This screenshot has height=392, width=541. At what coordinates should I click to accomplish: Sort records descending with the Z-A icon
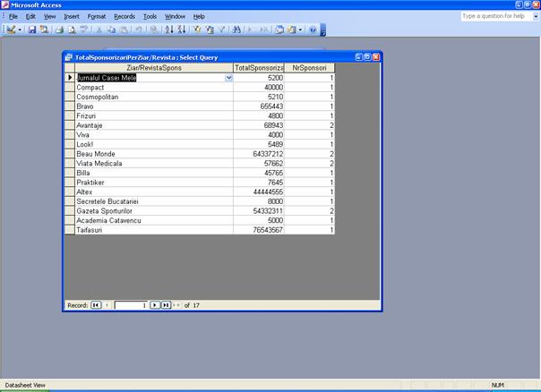pos(180,30)
